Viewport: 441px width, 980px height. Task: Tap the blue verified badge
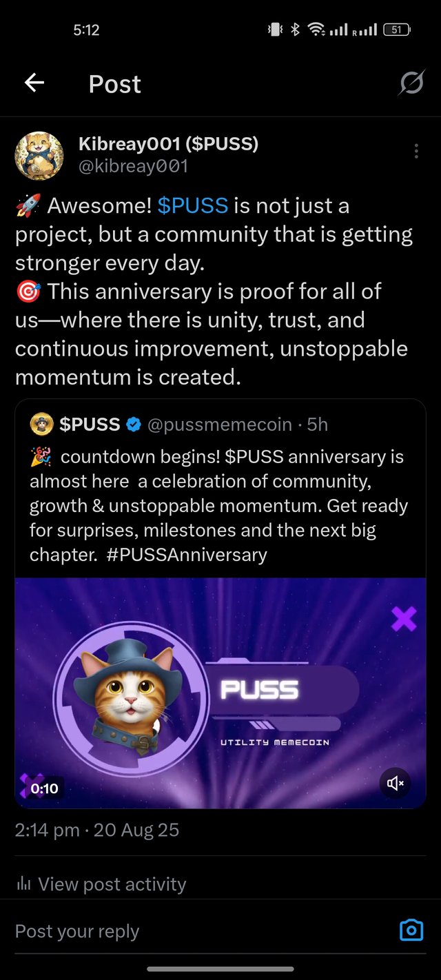pyautogui.click(x=134, y=425)
